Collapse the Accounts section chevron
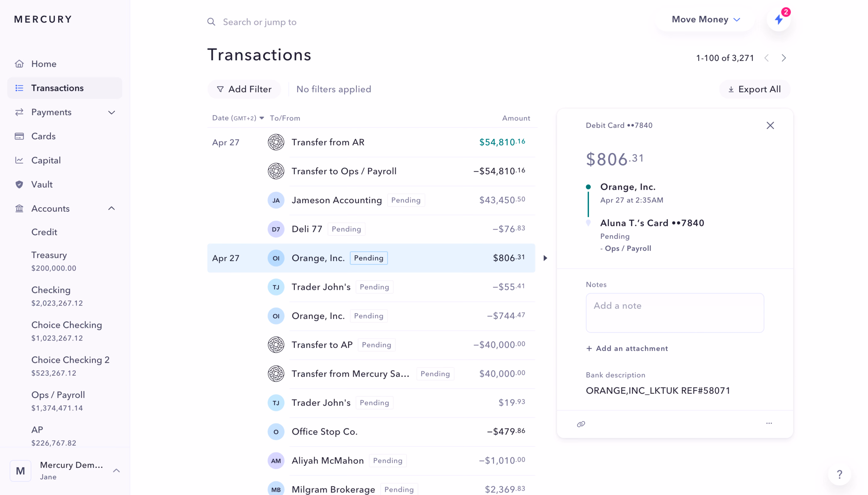 [112, 208]
